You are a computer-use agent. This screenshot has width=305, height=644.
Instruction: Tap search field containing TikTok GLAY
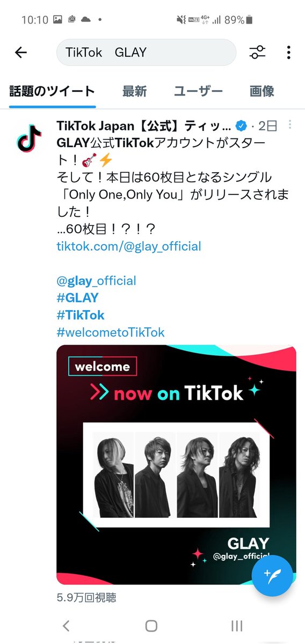coord(146,53)
